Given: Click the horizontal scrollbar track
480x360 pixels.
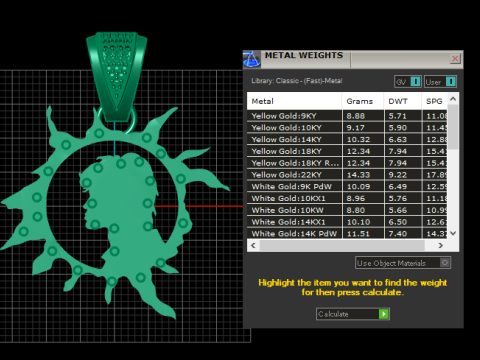Looking at the screenshot, I should click(x=342, y=245).
